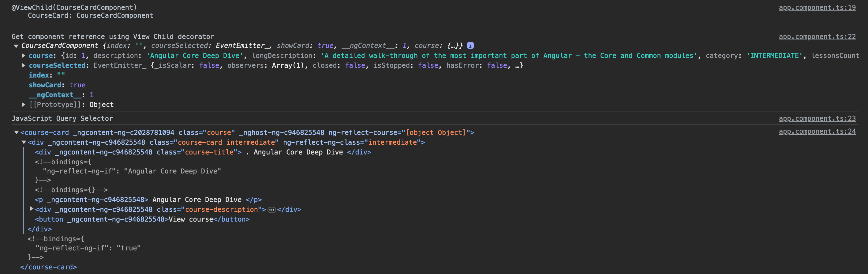Open source link app.component.ts:22
This screenshot has width=868, height=274.
point(817,36)
